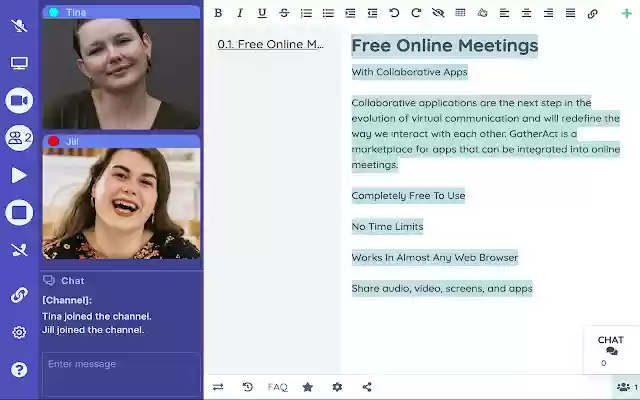
Task: Insert numbered list
Action: tap(306, 13)
